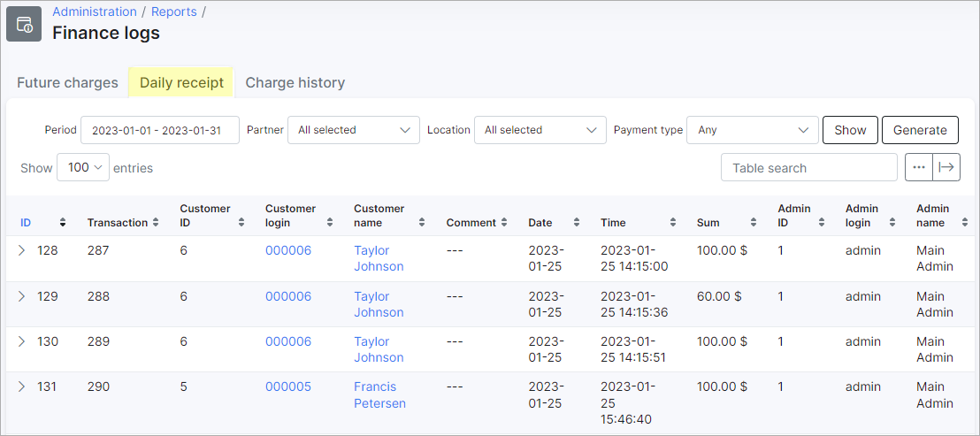The image size is (980, 436).
Task: Click the Generate button
Action: (x=920, y=130)
